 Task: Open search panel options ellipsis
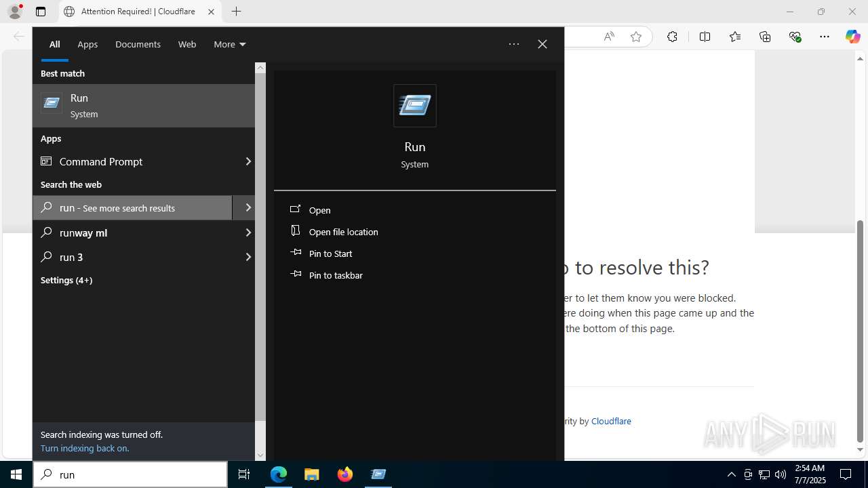coord(514,44)
